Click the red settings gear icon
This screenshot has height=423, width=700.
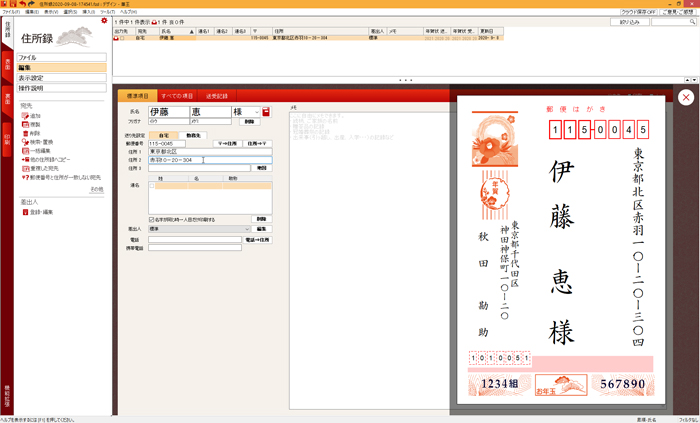coord(104,20)
